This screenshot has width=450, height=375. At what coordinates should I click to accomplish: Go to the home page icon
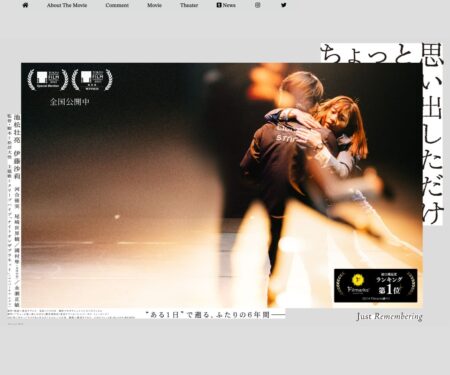click(x=25, y=5)
